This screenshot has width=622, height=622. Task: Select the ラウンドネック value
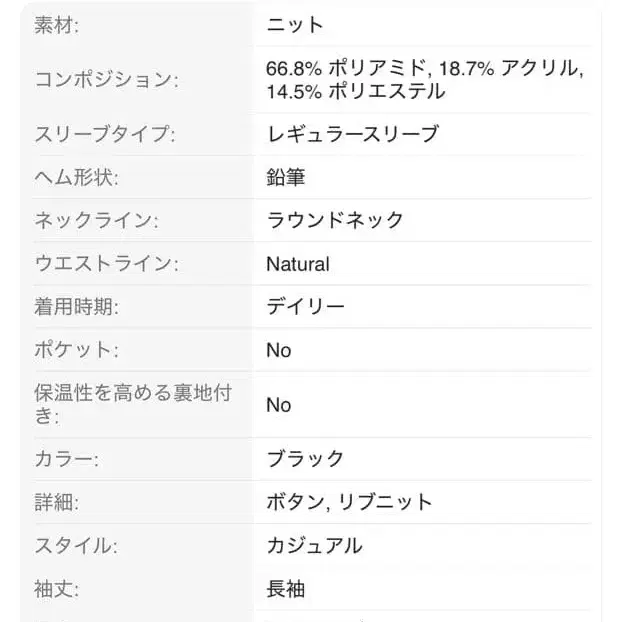coord(335,221)
